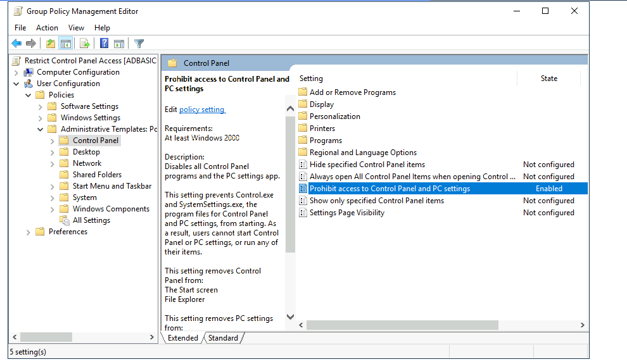The width and height of the screenshot is (627, 364).
Task: Expand the Windows Settings node
Action: (x=40, y=118)
